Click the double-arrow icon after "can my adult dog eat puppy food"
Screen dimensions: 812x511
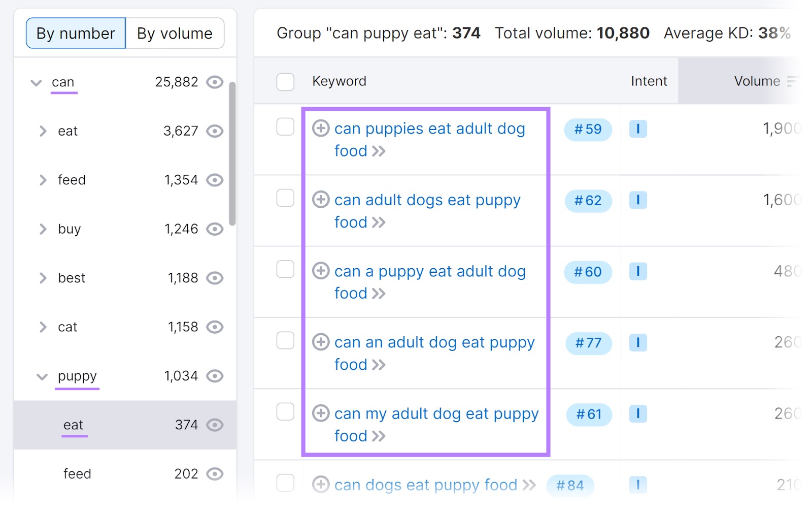point(379,436)
